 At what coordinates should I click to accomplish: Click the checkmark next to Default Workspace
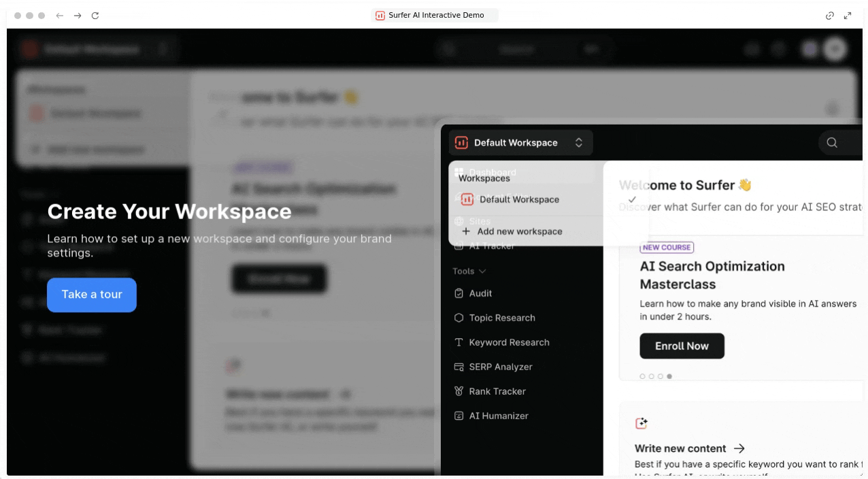[x=633, y=199]
